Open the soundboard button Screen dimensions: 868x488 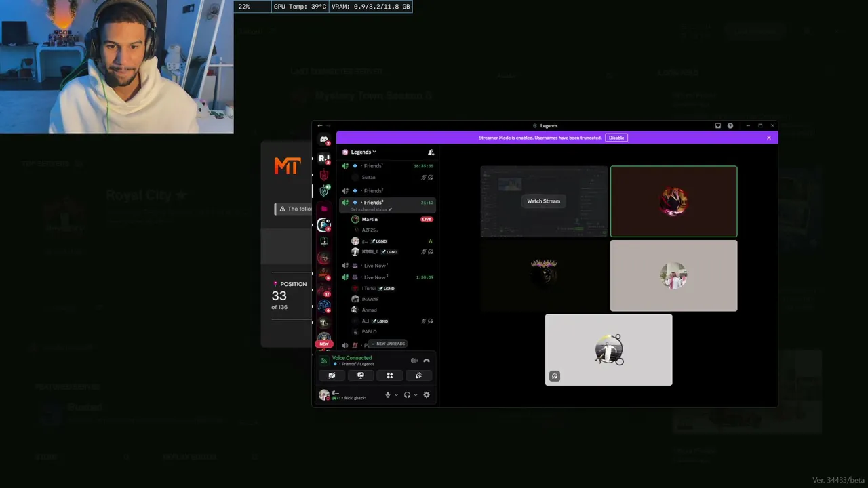pos(418,375)
